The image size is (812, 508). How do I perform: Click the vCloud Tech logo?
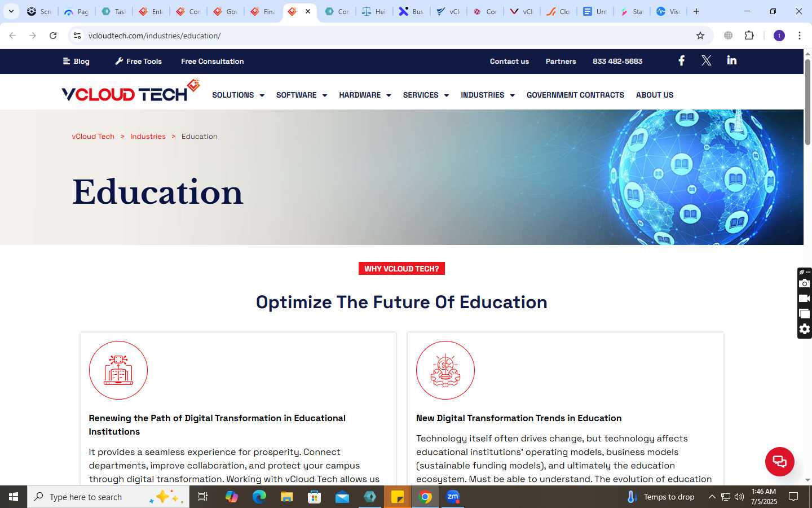coord(130,91)
